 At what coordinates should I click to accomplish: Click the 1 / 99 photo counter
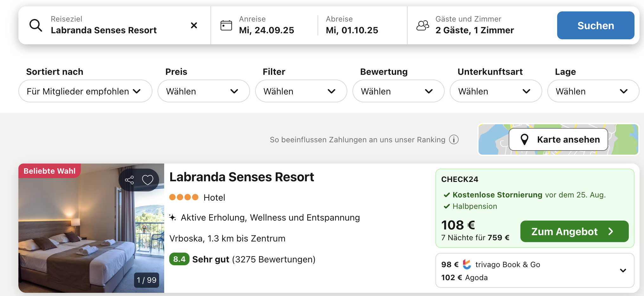[x=146, y=280]
